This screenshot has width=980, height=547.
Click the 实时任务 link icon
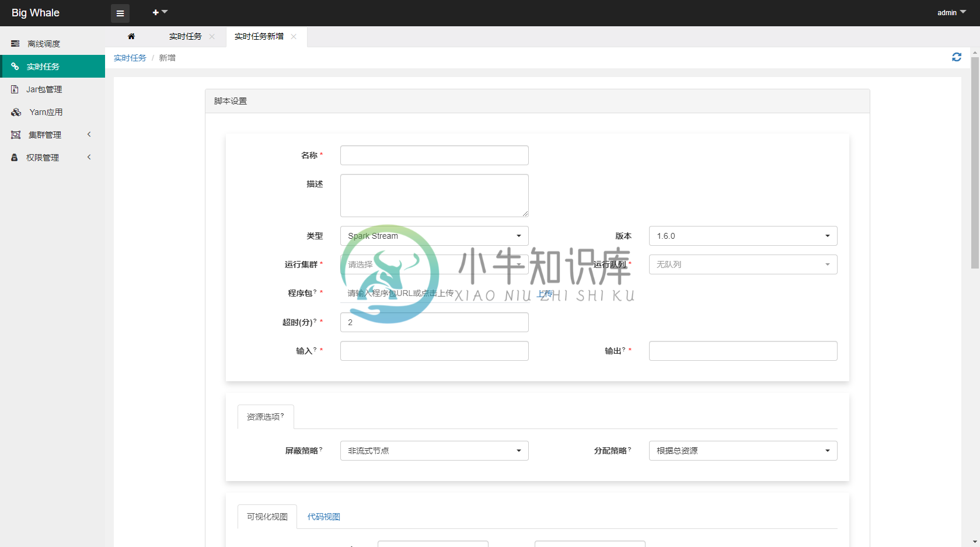pos(15,67)
